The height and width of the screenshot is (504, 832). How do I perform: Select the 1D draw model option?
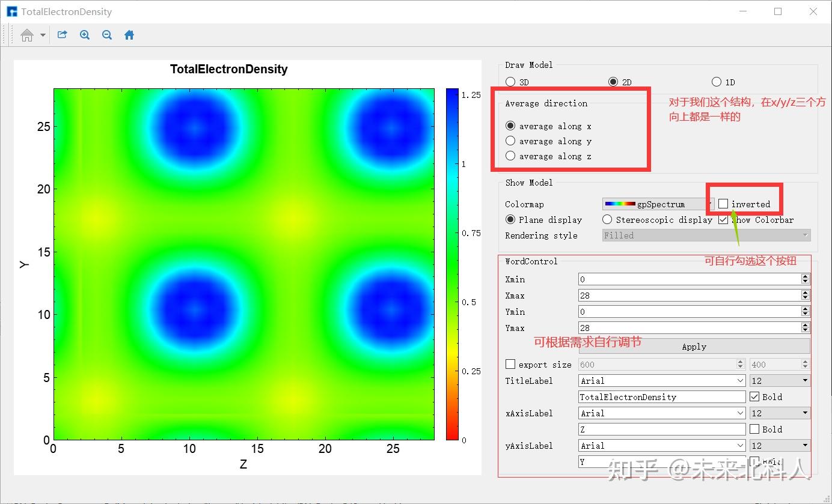pos(717,82)
